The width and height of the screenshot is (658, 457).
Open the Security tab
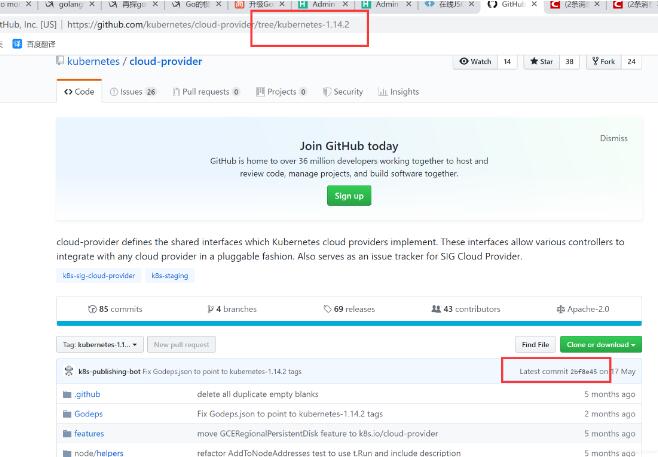coord(343,91)
